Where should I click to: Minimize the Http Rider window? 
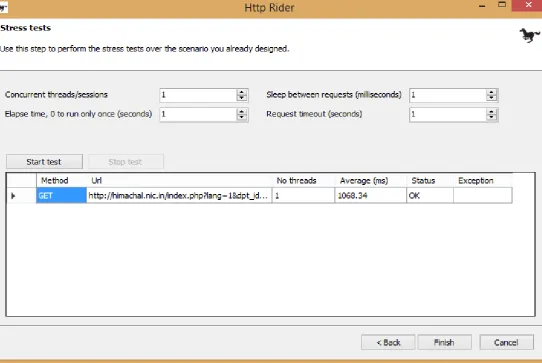[x=482, y=6]
